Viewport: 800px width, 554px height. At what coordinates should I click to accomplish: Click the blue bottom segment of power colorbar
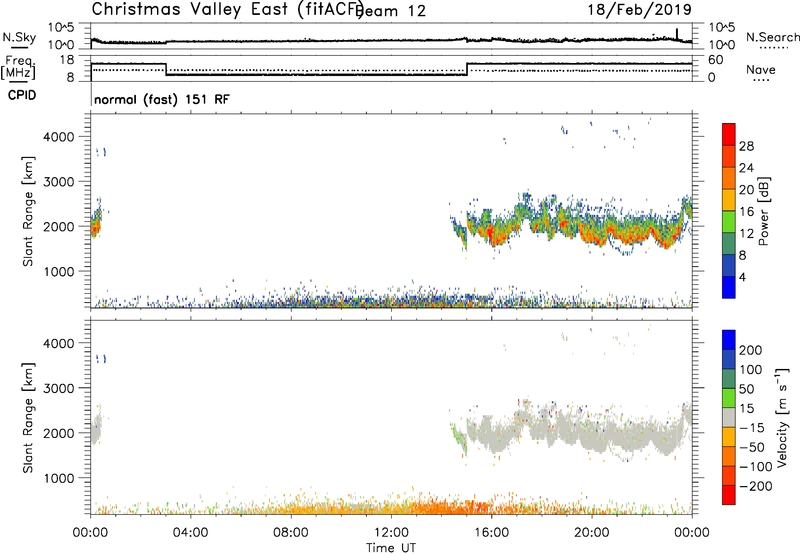pyautogui.click(x=729, y=287)
